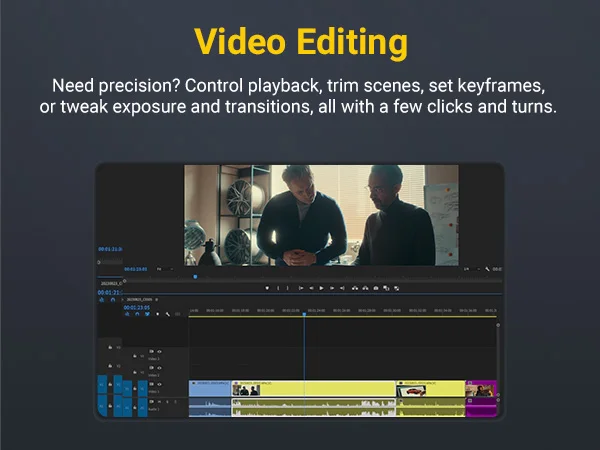Image resolution: width=600 pixels, height=450 pixels.
Task: Toggle sync lock on Video 1 track
Action: [152, 384]
